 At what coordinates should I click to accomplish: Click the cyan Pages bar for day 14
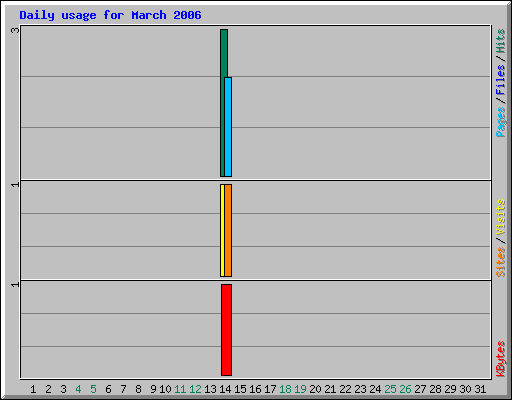click(x=228, y=127)
